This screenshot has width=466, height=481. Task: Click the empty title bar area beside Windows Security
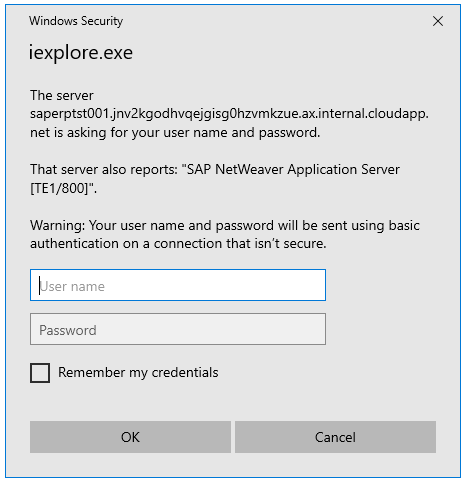pos(277,21)
